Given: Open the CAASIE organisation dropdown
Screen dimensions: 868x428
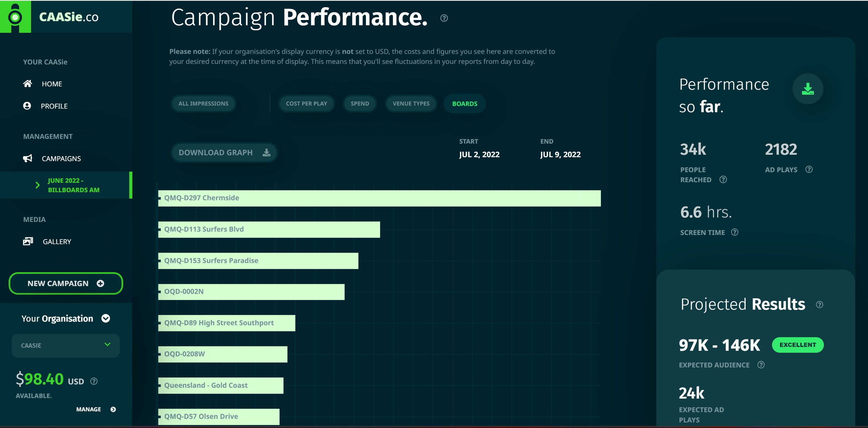Looking at the screenshot, I should pyautogui.click(x=66, y=345).
